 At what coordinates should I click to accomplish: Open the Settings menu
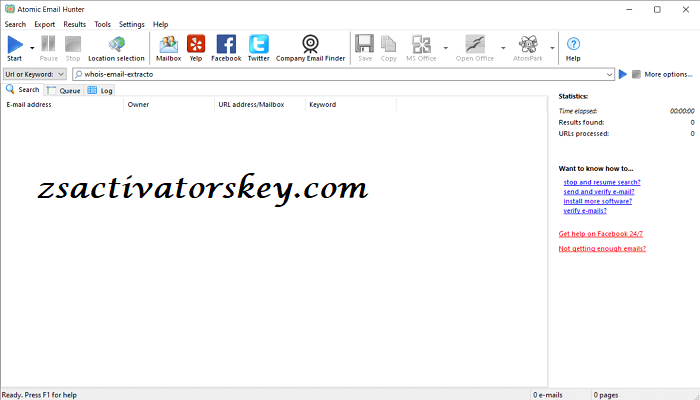click(132, 25)
